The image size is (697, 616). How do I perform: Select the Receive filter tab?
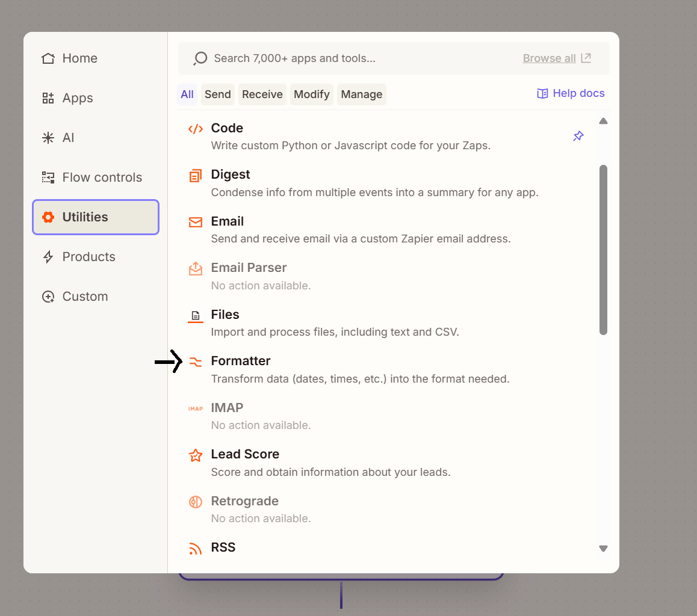coord(262,94)
